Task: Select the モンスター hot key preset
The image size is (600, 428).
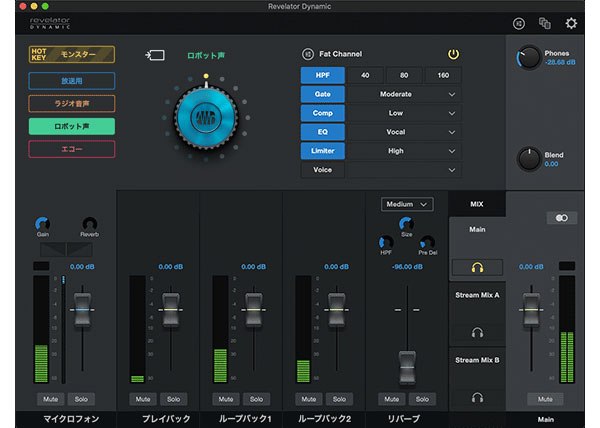Action: (x=72, y=54)
